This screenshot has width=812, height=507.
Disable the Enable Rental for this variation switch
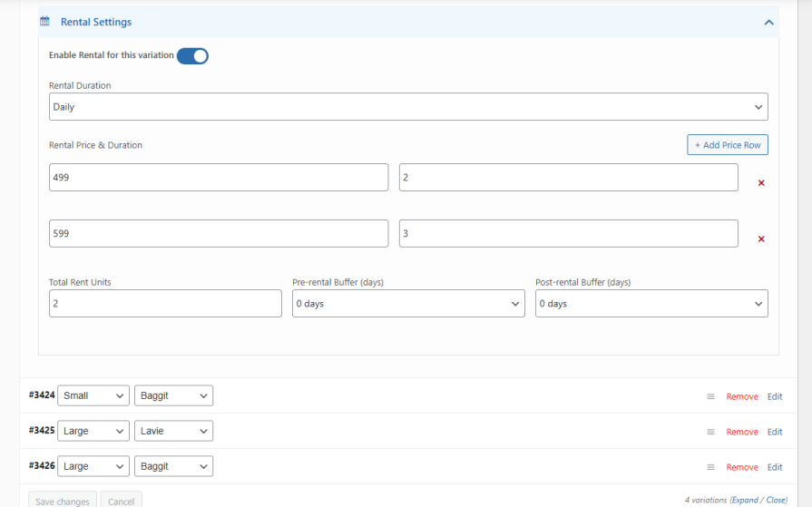[x=192, y=56]
